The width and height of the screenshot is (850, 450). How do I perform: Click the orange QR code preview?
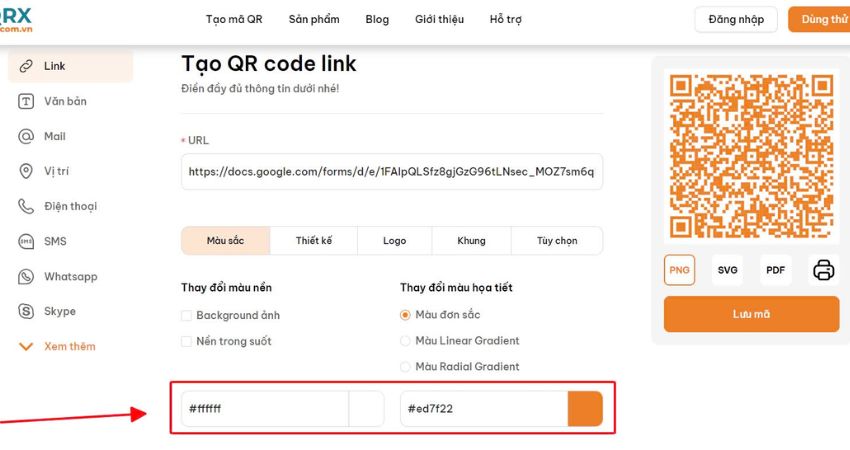(751, 156)
